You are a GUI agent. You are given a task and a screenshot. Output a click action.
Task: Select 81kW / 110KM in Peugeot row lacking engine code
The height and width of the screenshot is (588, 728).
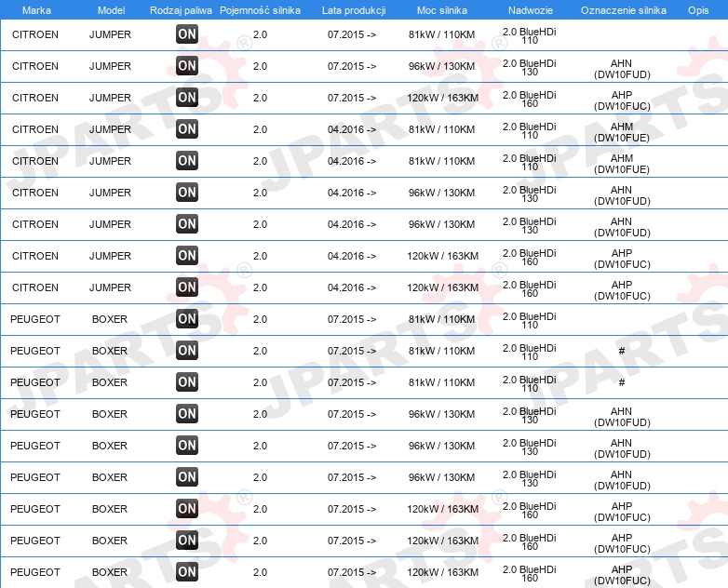[441, 319]
